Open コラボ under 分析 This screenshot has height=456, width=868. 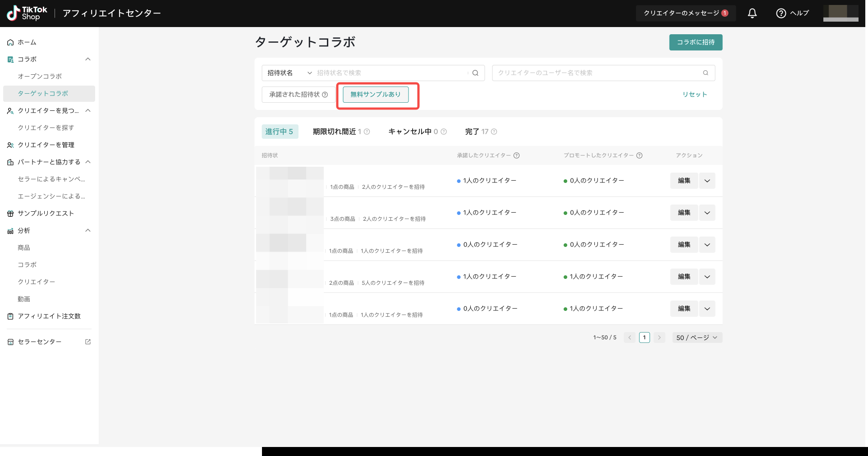[27, 265]
